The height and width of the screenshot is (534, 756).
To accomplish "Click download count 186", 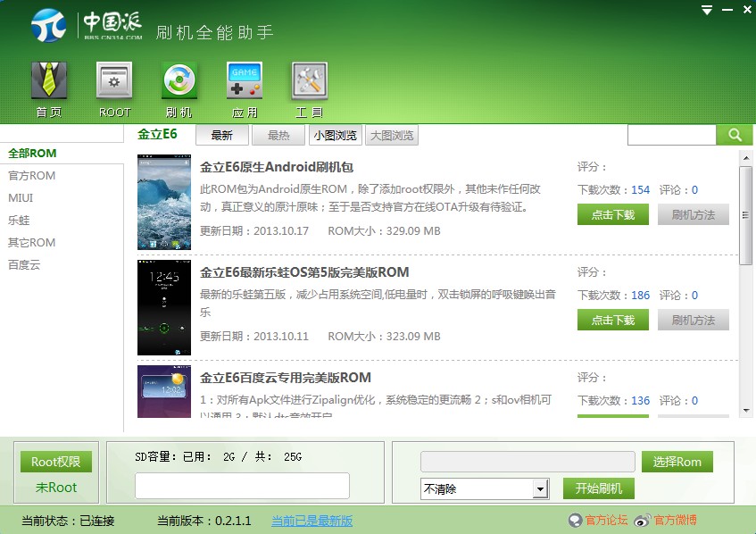I will [641, 295].
